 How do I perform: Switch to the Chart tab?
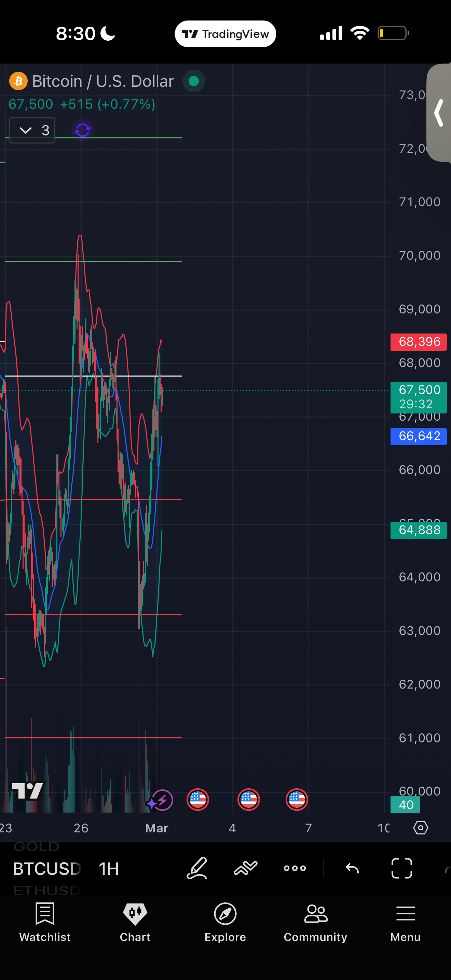pos(135,923)
